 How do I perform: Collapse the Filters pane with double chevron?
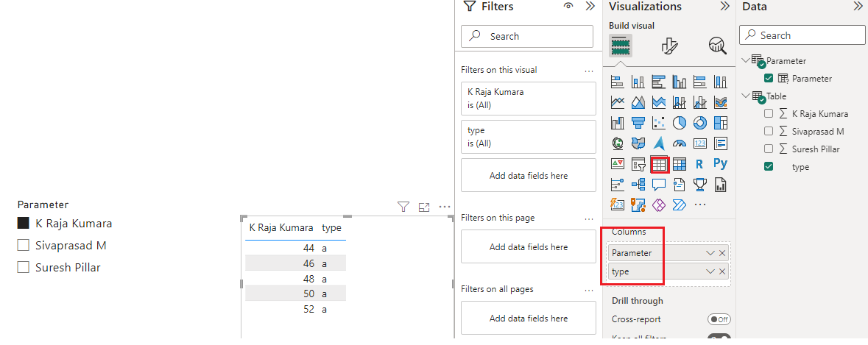(x=590, y=7)
